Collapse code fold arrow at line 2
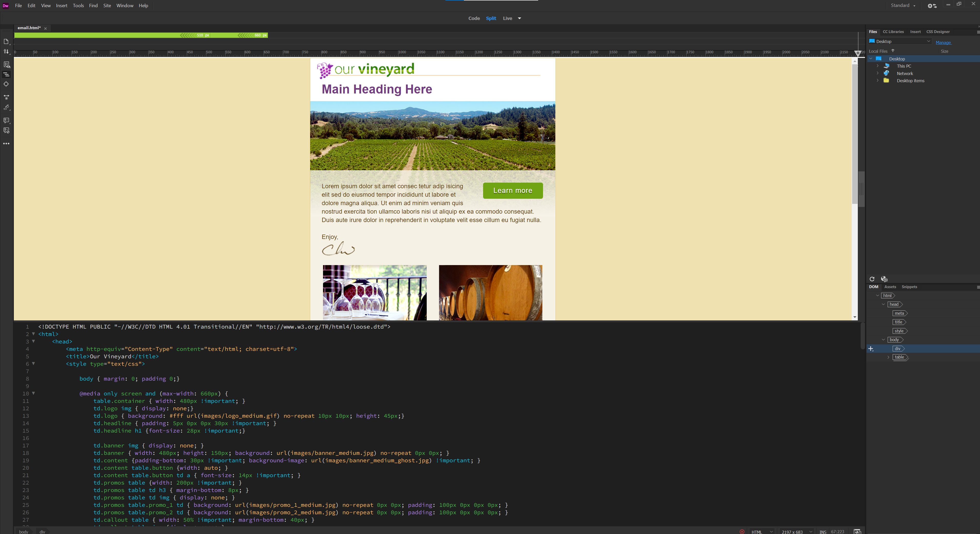Screen dimensions: 980x534 (34, 334)
